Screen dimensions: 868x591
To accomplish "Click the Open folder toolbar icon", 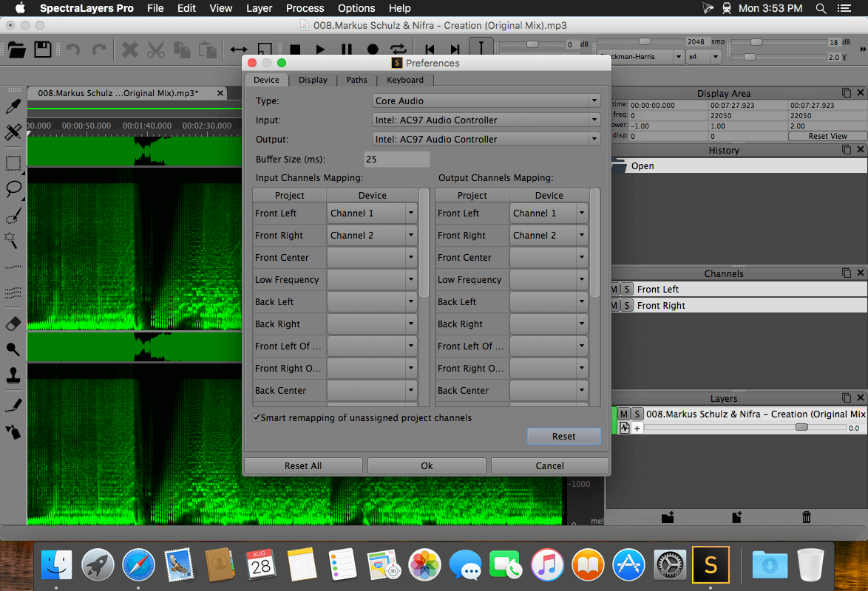I will pos(16,49).
